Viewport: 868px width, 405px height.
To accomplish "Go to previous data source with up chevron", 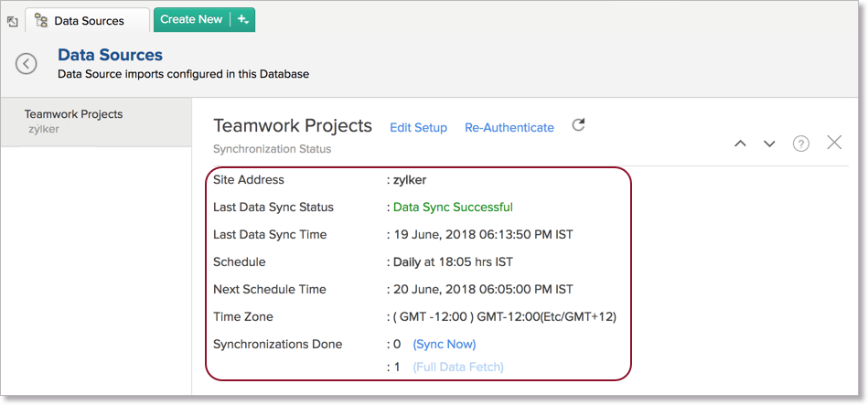I will coord(740,144).
